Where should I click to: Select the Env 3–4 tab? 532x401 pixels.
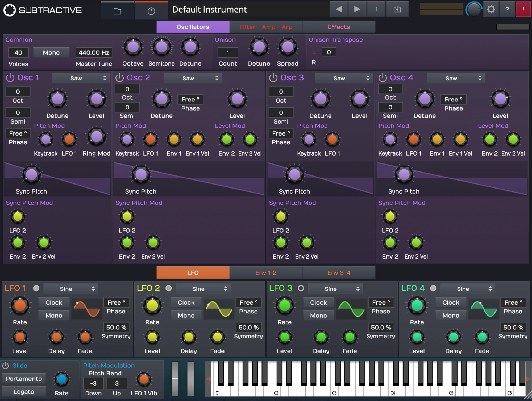339,273
